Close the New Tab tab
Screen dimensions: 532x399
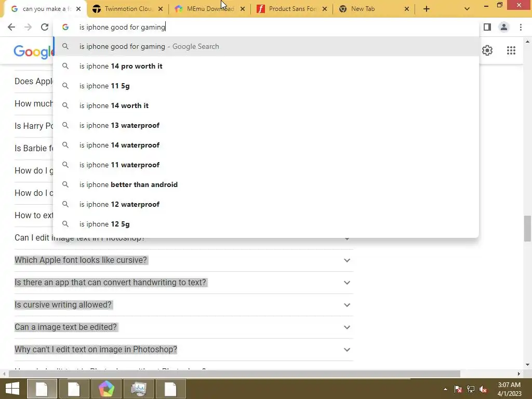[x=407, y=9]
